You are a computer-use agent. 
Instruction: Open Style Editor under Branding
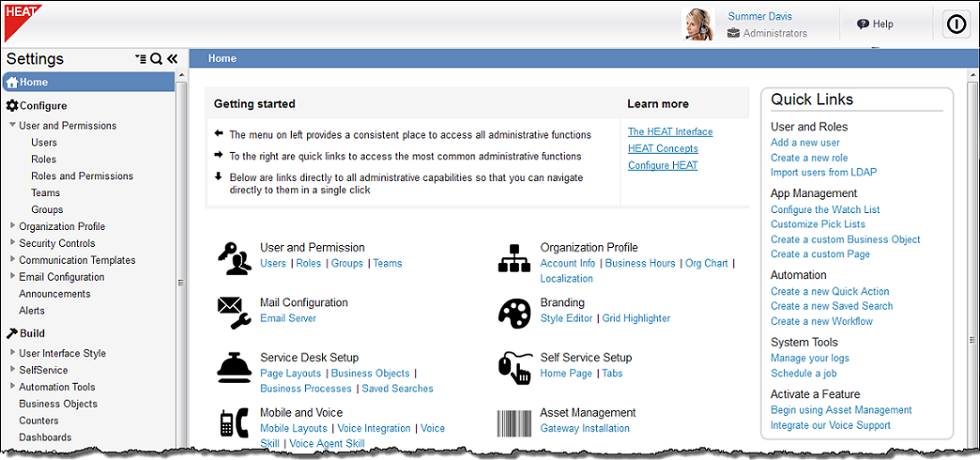(566, 318)
